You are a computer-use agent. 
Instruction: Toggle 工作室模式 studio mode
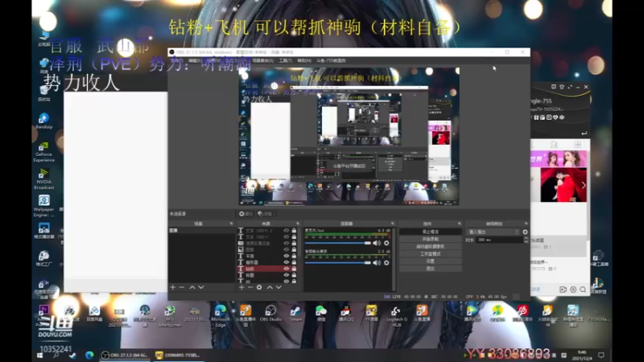[431, 254]
